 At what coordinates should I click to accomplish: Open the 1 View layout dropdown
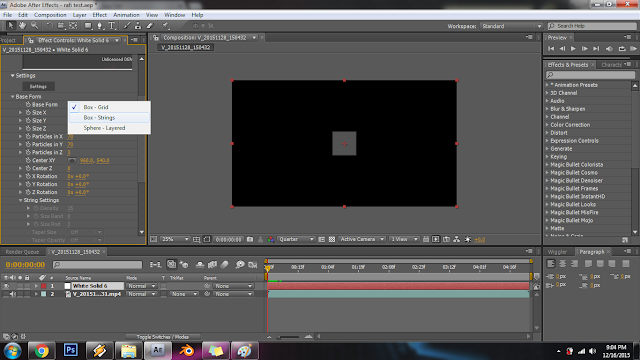(x=404, y=239)
